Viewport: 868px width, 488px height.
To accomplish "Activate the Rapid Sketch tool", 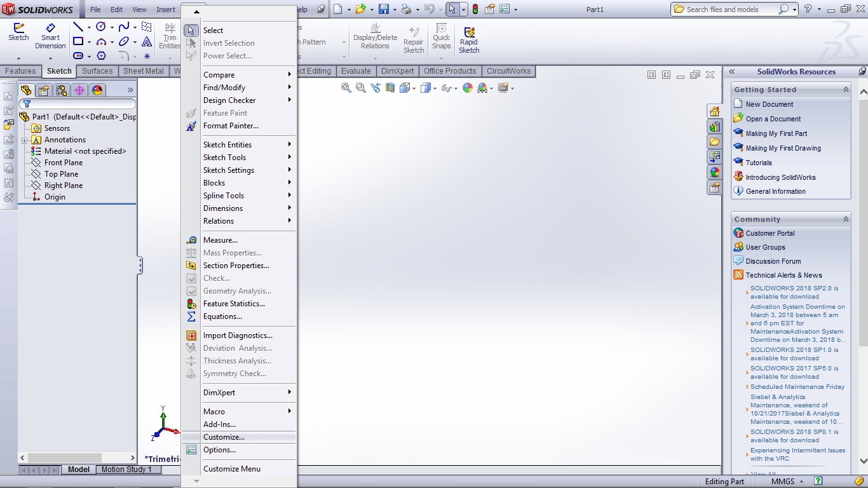I will click(469, 36).
